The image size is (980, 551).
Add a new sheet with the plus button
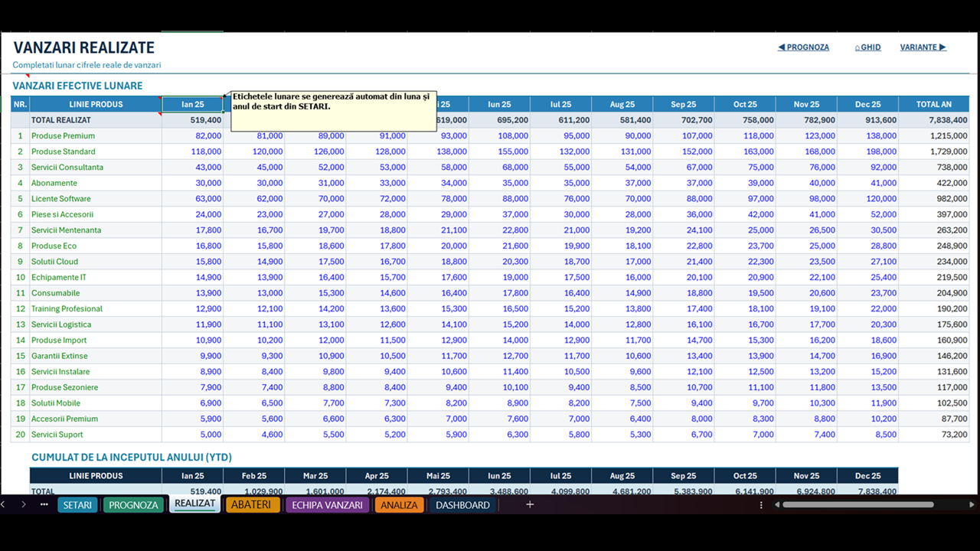pyautogui.click(x=529, y=504)
